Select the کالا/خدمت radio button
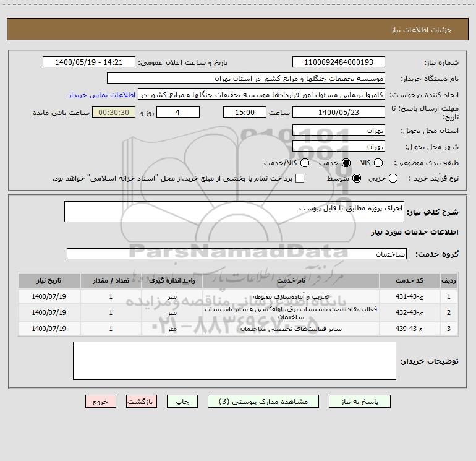 pos(305,163)
